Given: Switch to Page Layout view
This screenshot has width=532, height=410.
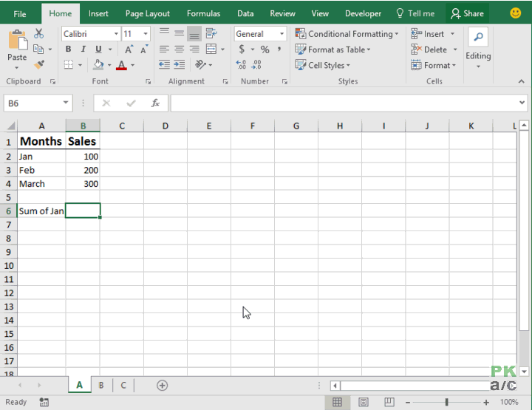Looking at the screenshot, I should [x=364, y=402].
